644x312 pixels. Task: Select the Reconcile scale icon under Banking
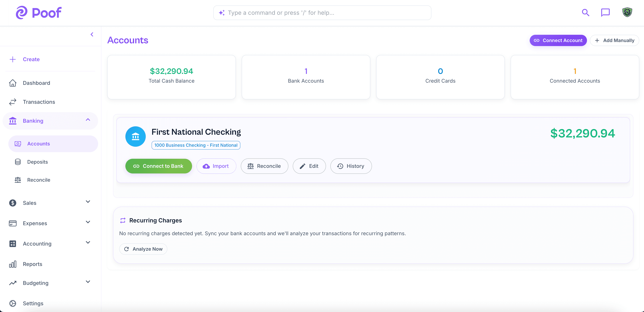[17, 180]
